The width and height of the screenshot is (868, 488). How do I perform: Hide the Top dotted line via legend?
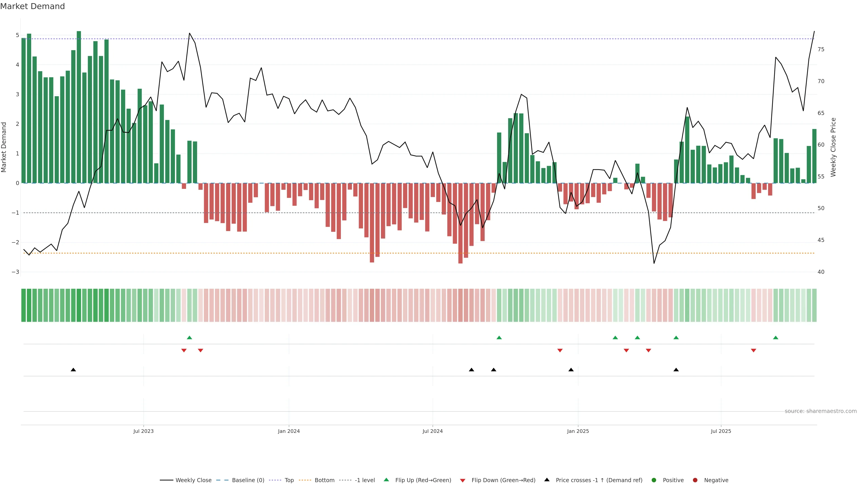(x=289, y=480)
